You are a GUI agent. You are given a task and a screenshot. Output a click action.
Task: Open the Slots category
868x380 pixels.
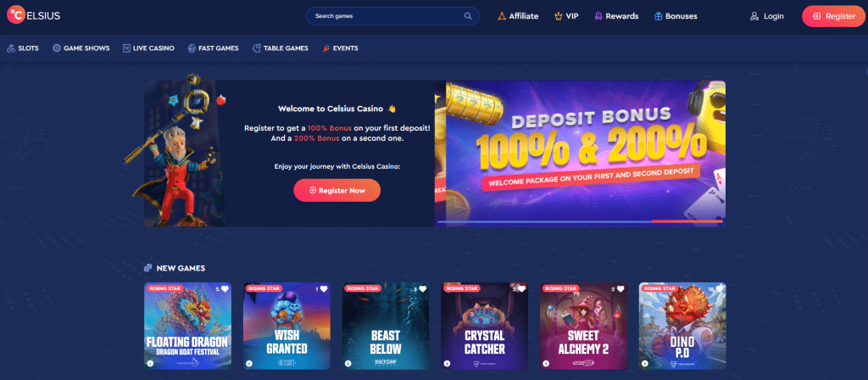pos(23,48)
